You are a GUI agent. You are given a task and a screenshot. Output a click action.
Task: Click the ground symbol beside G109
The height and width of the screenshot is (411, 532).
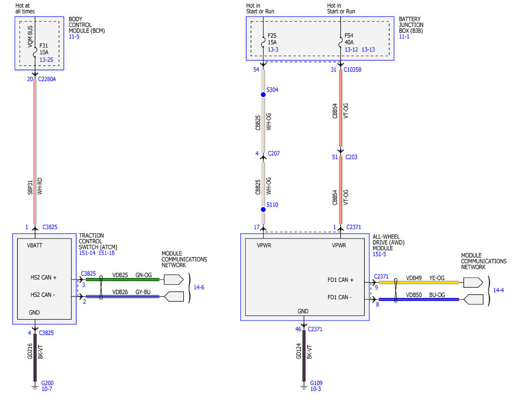[304, 386]
